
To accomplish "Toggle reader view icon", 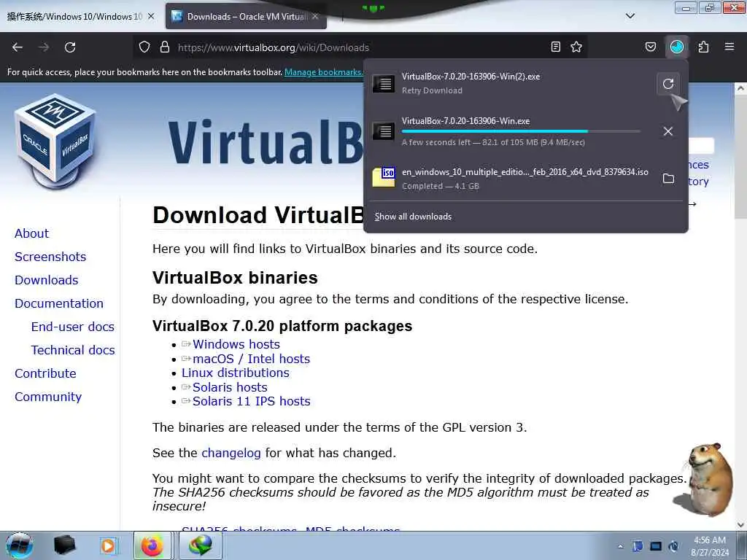I will point(555,47).
